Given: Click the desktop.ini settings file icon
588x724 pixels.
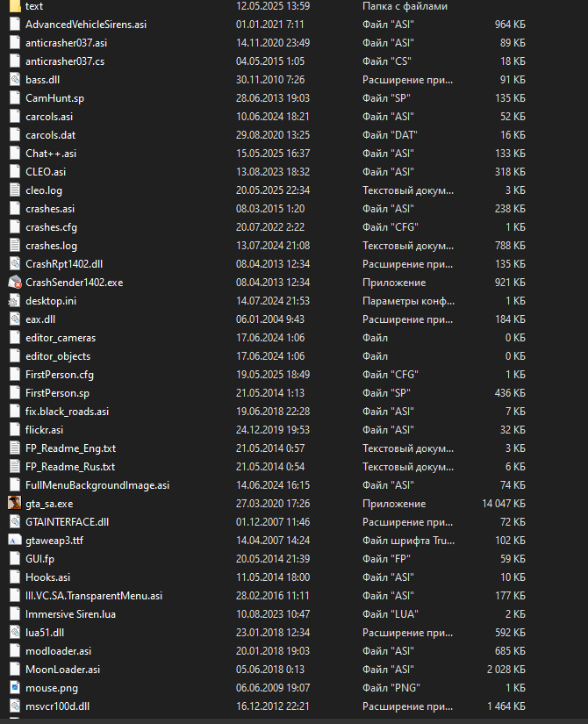Looking at the screenshot, I should pos(14,301).
